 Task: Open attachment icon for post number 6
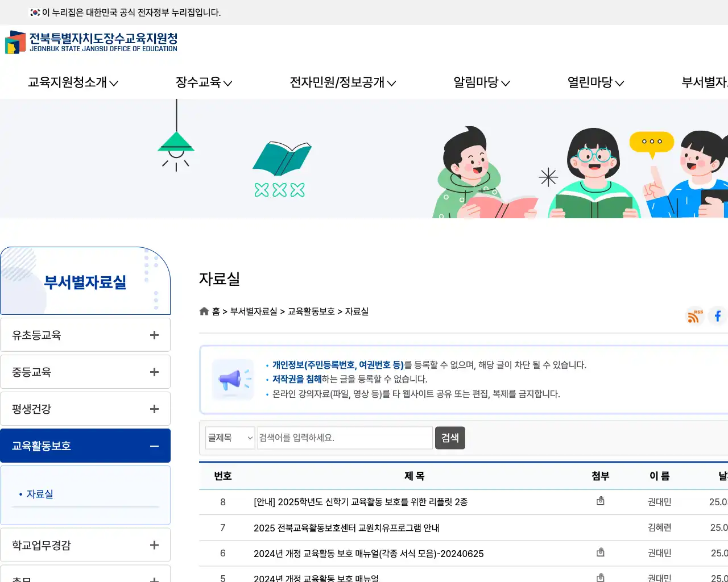click(x=600, y=552)
